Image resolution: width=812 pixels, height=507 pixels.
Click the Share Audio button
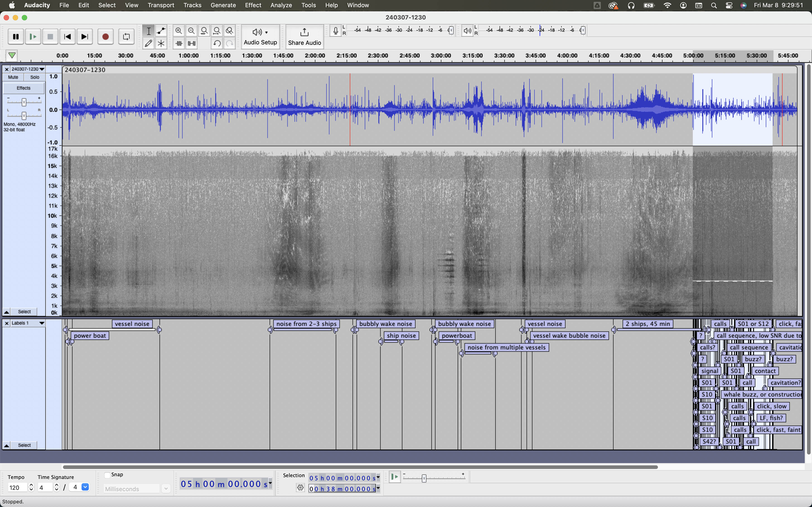coord(304,36)
